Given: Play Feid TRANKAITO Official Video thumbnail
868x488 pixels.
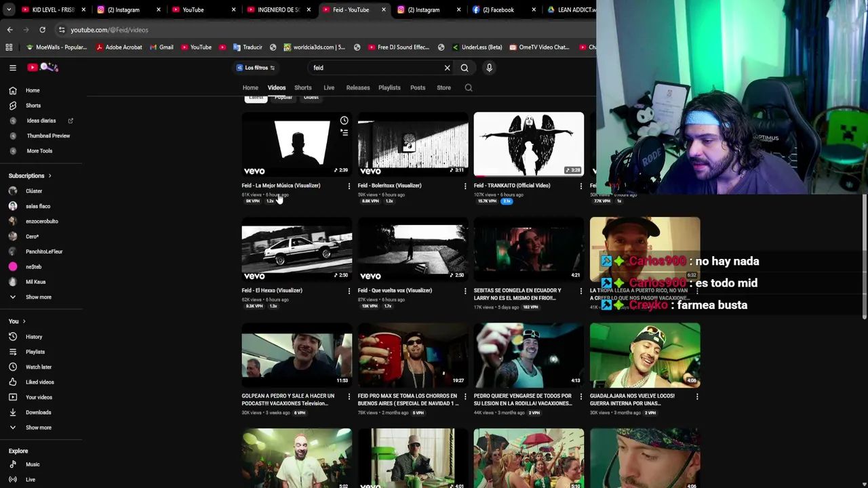Looking at the screenshot, I should coord(529,144).
